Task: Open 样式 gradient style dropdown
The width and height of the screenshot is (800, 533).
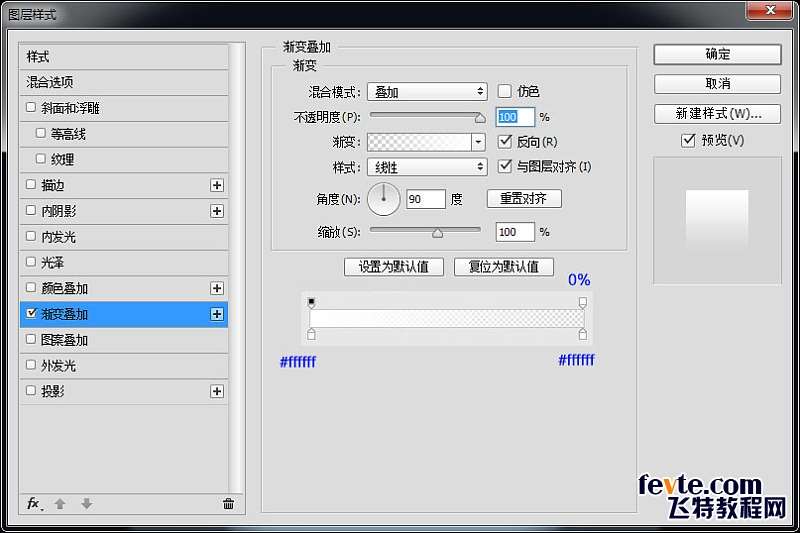Action: tap(427, 167)
